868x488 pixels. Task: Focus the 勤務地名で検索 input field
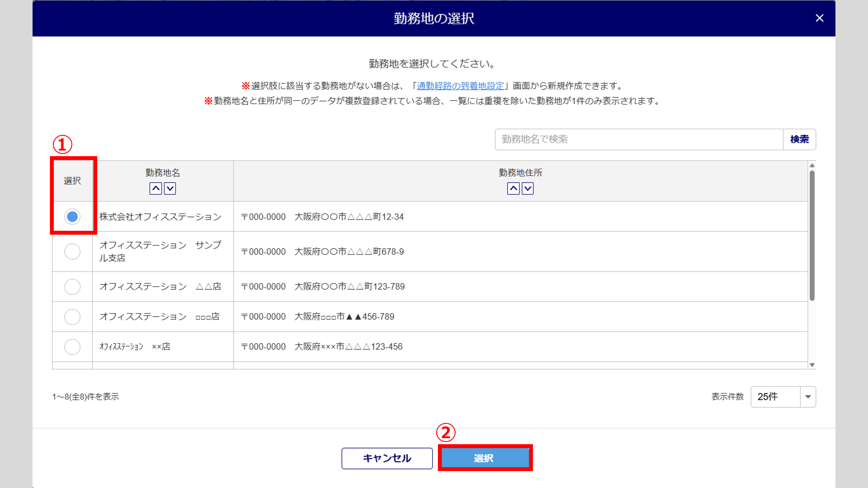(639, 139)
